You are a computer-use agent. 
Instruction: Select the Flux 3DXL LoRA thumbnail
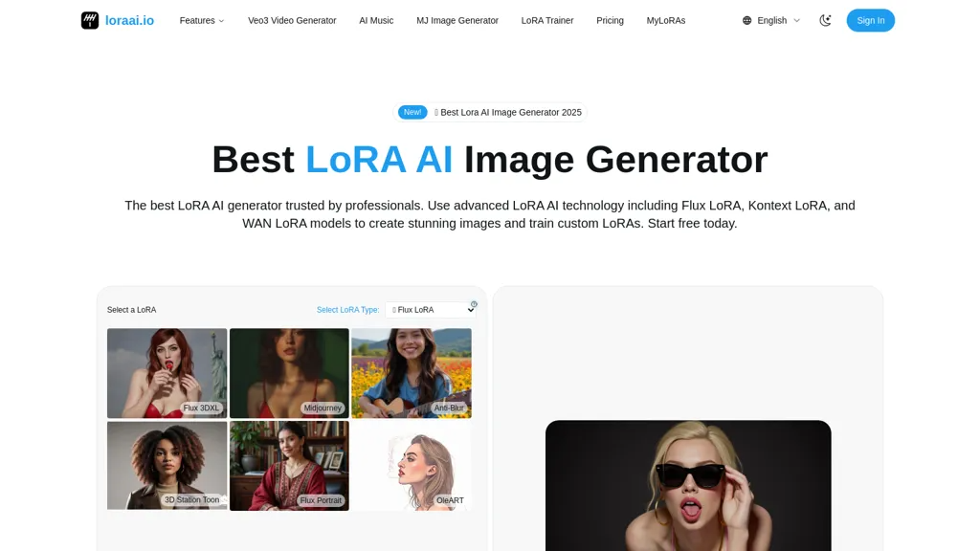tap(167, 373)
